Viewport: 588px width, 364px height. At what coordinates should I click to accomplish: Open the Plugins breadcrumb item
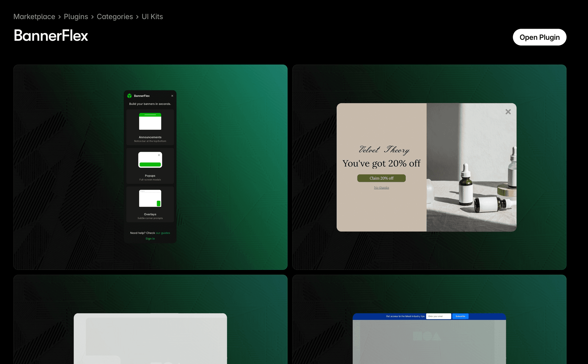76,17
